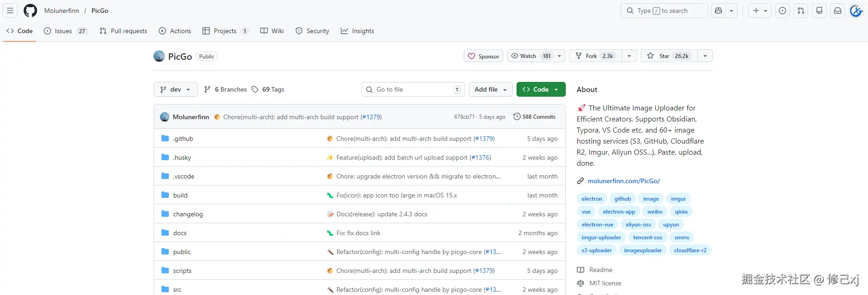Viewport: 868px width, 295px height.
Task: Open the create new plus dropdown
Action: coord(760,11)
